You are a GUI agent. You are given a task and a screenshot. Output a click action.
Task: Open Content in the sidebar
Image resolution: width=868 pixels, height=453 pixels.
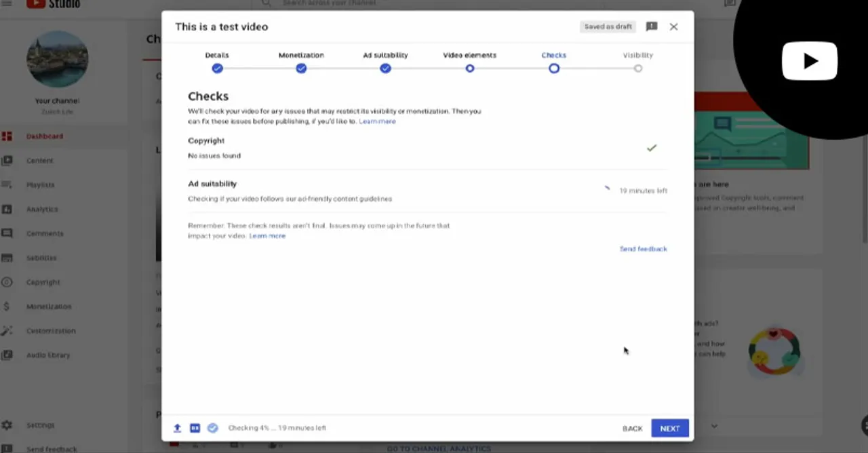(x=39, y=161)
